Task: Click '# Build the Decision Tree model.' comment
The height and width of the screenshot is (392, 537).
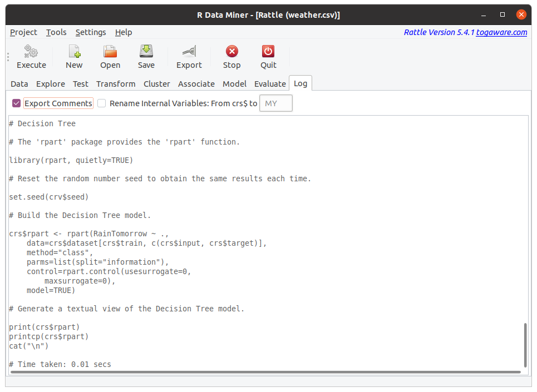Action: tap(80, 216)
